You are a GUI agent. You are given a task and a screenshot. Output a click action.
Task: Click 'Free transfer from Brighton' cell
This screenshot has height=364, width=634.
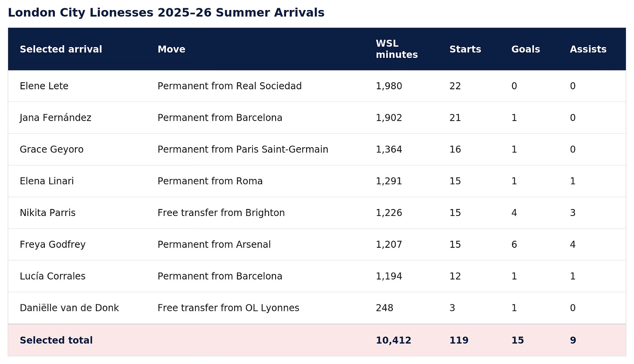(x=221, y=213)
